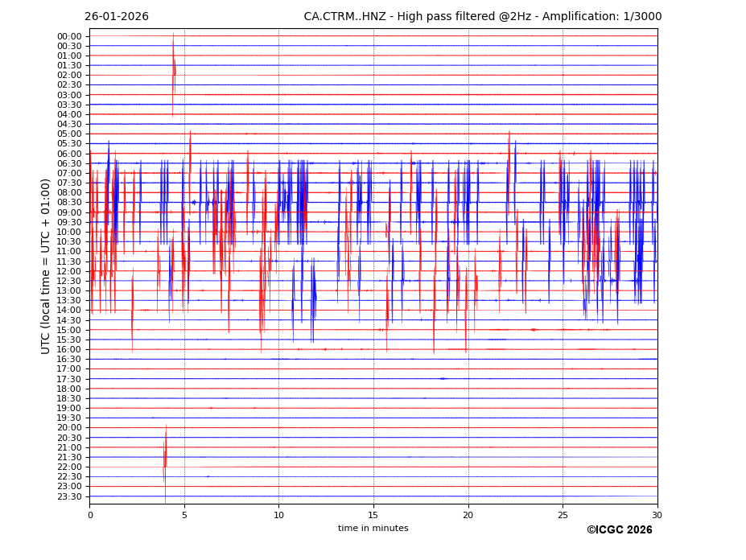Select the 00:00 time row label
This screenshot has height=560, width=746.
click(x=69, y=36)
